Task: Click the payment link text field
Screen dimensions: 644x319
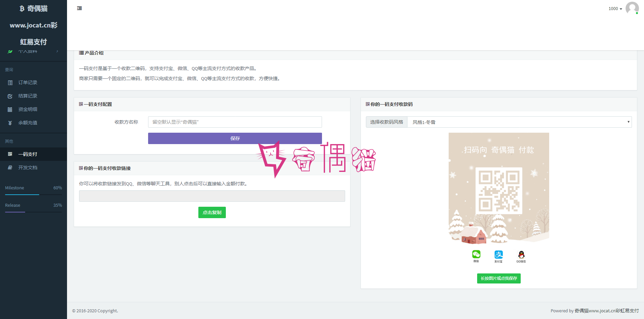Action: [212, 196]
